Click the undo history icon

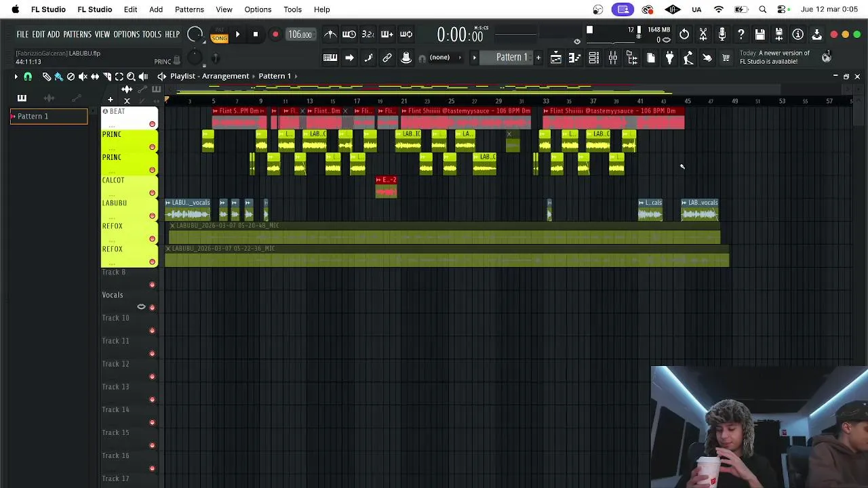click(684, 35)
